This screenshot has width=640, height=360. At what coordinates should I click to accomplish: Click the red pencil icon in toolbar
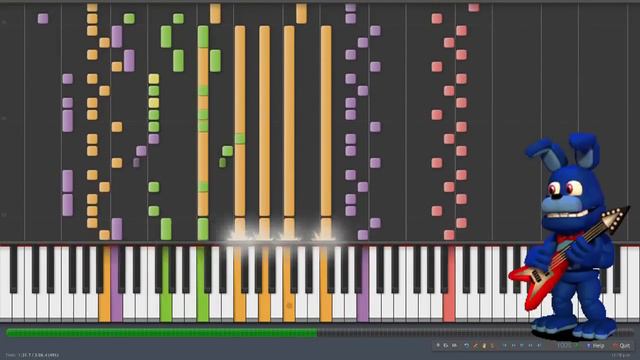click(x=475, y=346)
